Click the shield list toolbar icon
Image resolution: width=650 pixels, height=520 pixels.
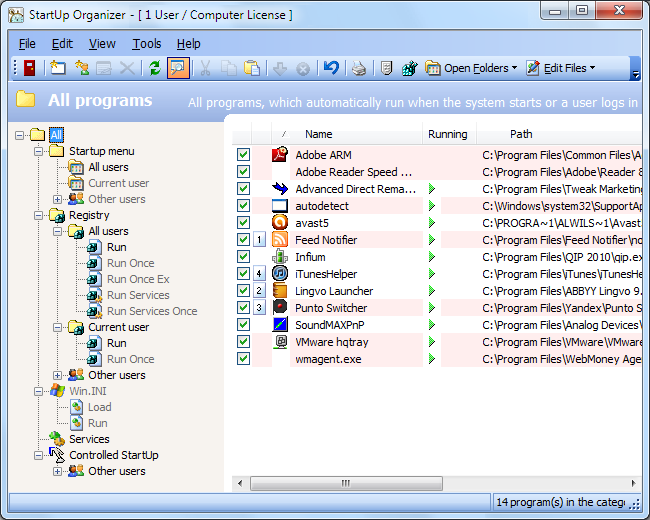pyautogui.click(x=386, y=68)
